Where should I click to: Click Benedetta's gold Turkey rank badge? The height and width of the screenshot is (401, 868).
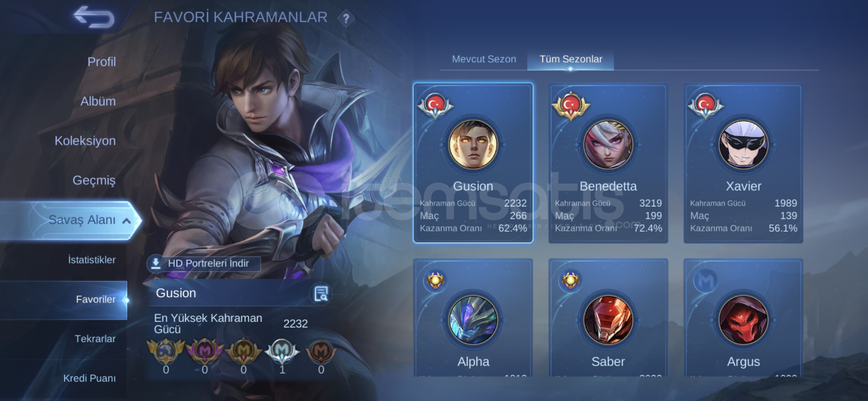pyautogui.click(x=571, y=105)
